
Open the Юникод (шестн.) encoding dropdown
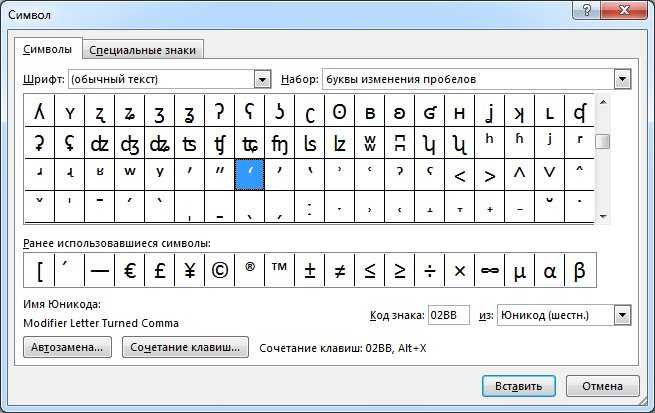point(622,315)
